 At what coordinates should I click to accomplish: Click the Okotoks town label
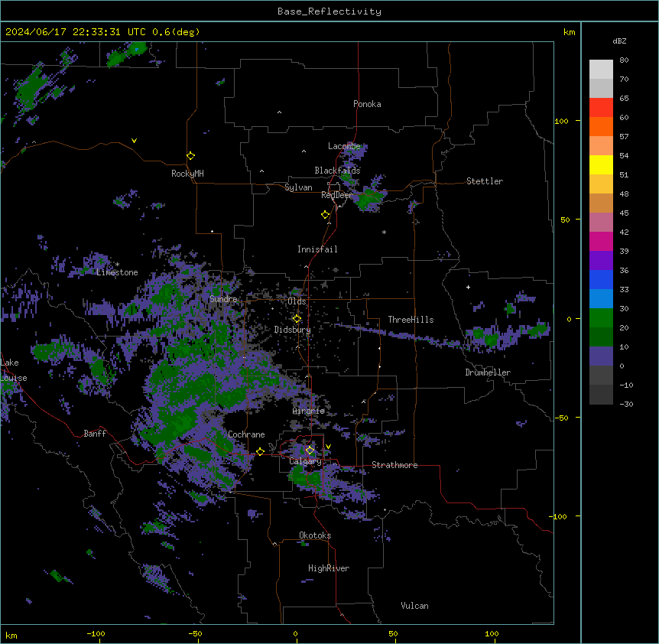(315, 535)
